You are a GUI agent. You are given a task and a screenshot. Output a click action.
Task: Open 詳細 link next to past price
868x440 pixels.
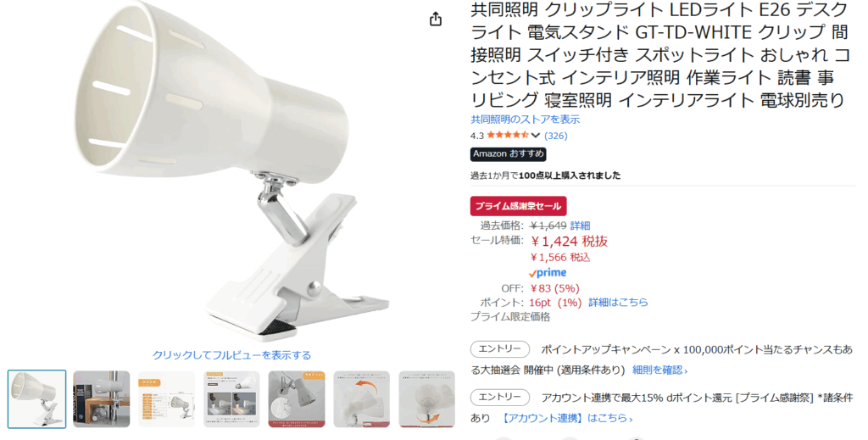580,226
